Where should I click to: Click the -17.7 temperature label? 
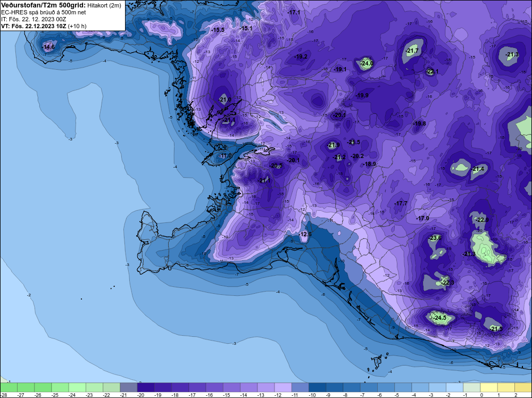point(401,203)
